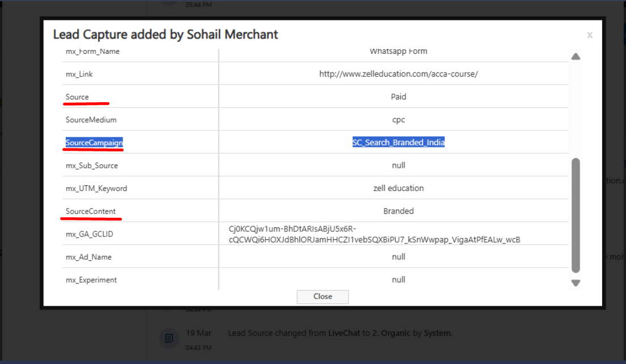Click the cpc value cell
The height and width of the screenshot is (364, 626).
[x=398, y=120]
